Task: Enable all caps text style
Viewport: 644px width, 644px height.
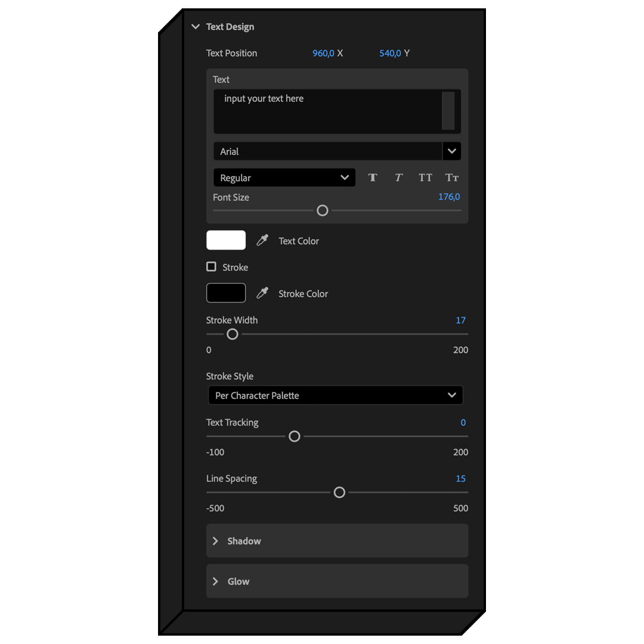Action: 425,178
